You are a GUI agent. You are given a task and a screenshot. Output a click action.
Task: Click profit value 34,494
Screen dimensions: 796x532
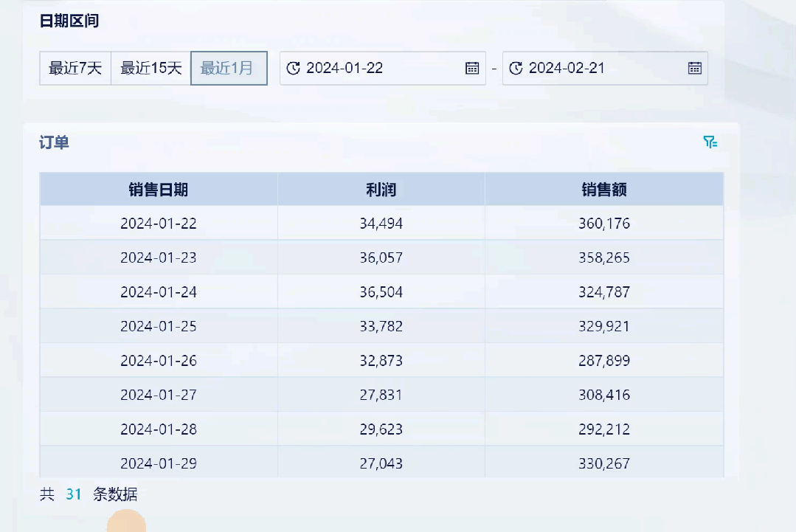click(381, 224)
